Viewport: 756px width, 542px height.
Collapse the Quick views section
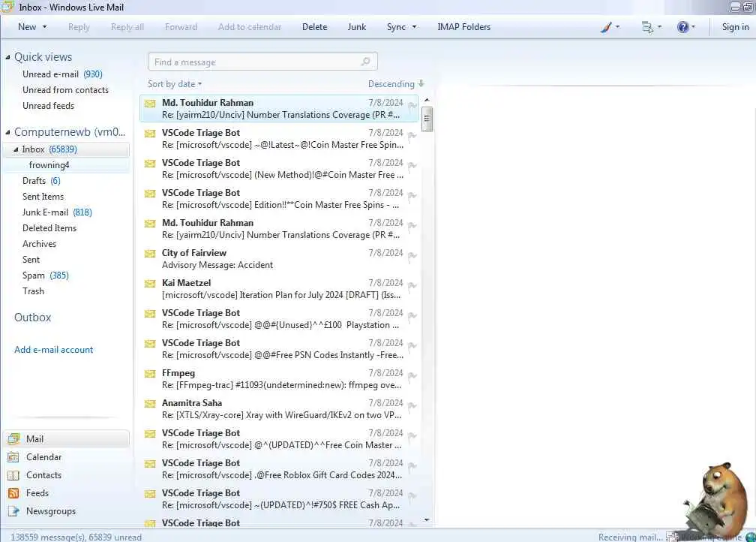[x=7, y=58]
